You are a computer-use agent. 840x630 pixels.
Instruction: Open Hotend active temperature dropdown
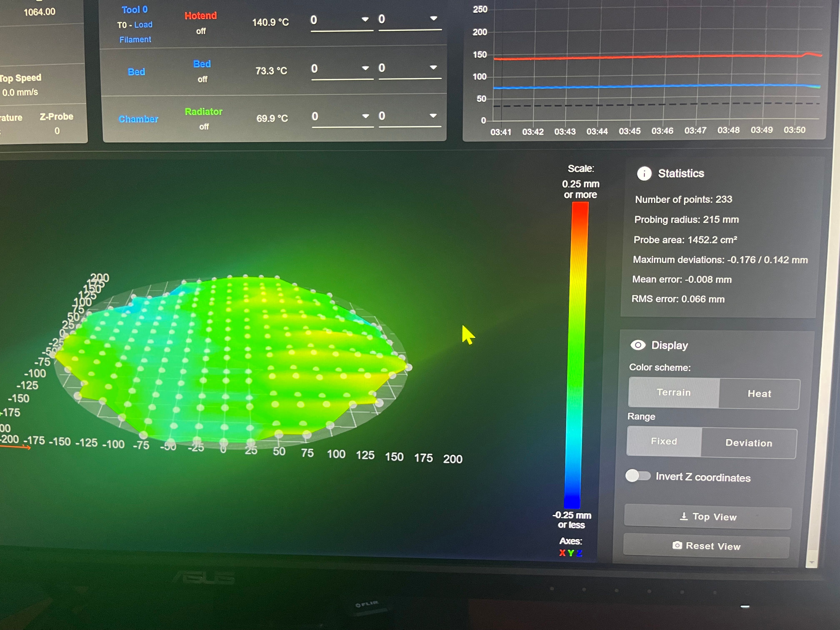tap(342, 20)
